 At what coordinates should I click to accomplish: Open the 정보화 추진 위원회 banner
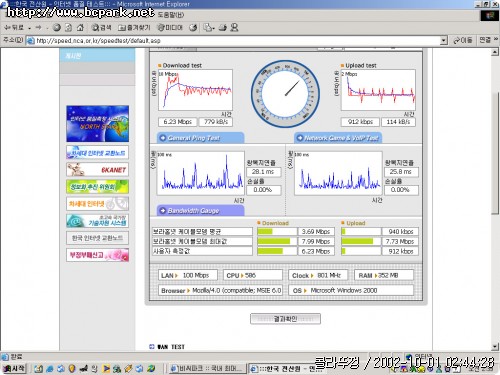click(x=97, y=187)
